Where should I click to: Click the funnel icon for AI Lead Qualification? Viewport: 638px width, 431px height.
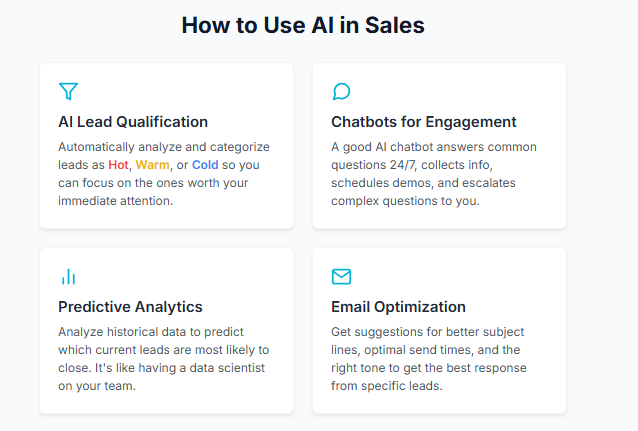pos(68,92)
